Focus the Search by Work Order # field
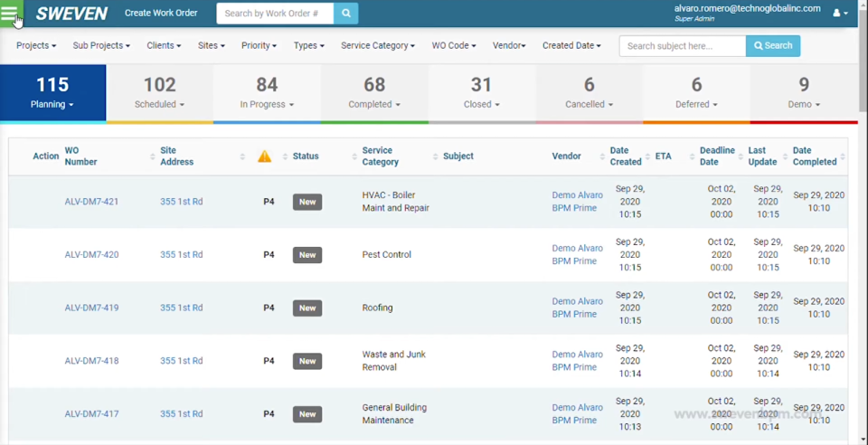Screen dimensions: 868x445 [275, 14]
